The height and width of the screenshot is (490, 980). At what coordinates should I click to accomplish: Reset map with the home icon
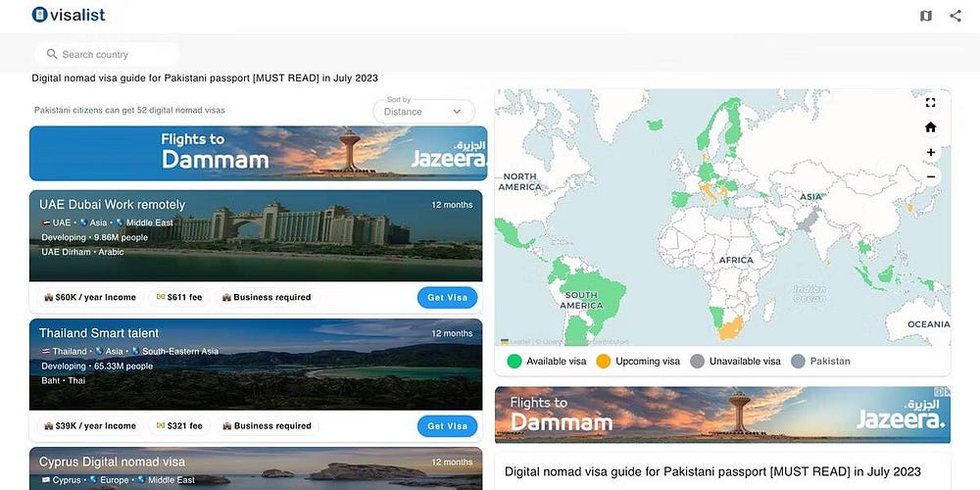[x=930, y=127]
